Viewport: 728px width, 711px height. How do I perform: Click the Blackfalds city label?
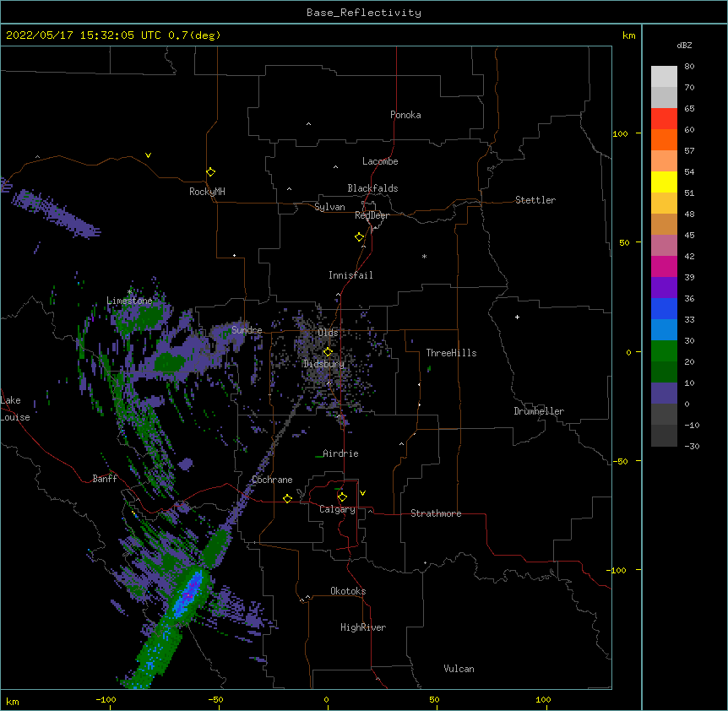click(x=372, y=188)
